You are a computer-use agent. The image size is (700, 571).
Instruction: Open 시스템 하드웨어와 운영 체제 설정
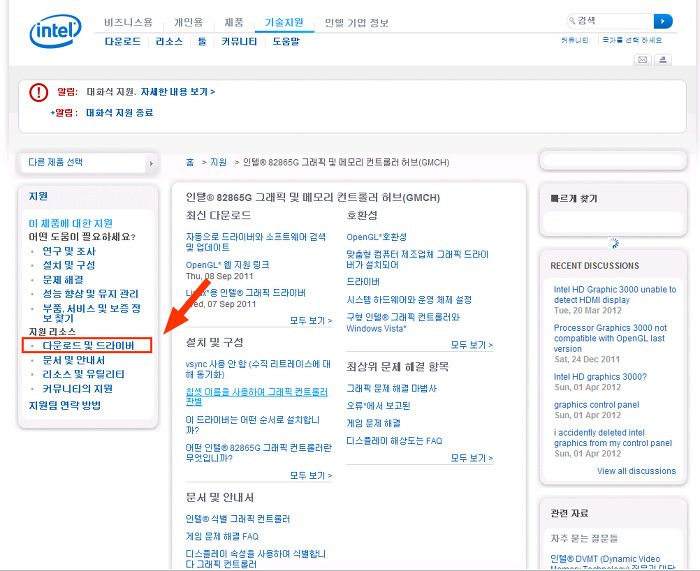tap(409, 300)
